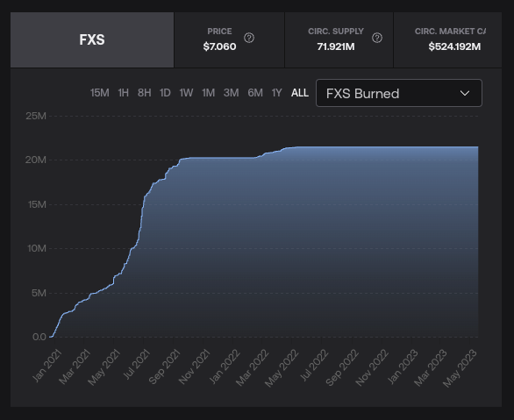This screenshot has height=420, width=514.
Task: Choose the 1W time range
Action: (x=186, y=93)
